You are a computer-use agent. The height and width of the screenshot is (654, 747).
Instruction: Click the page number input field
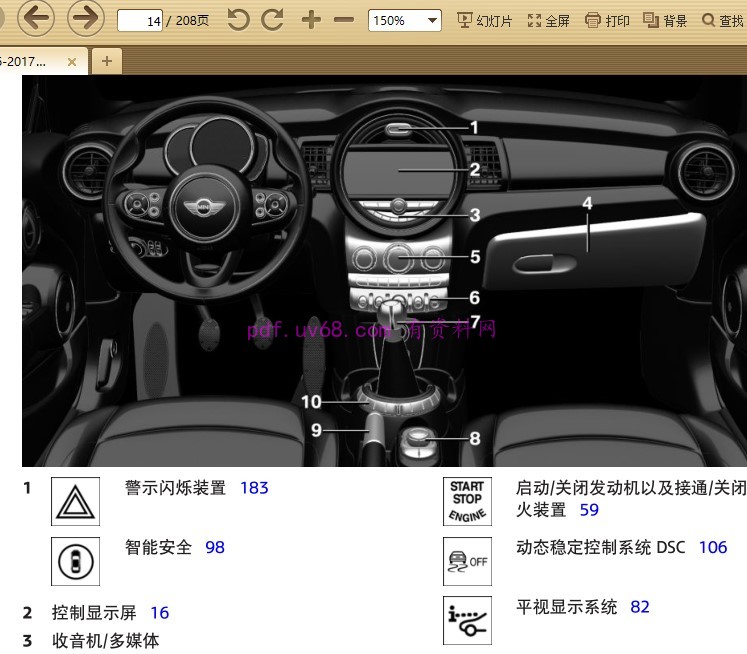pos(140,20)
